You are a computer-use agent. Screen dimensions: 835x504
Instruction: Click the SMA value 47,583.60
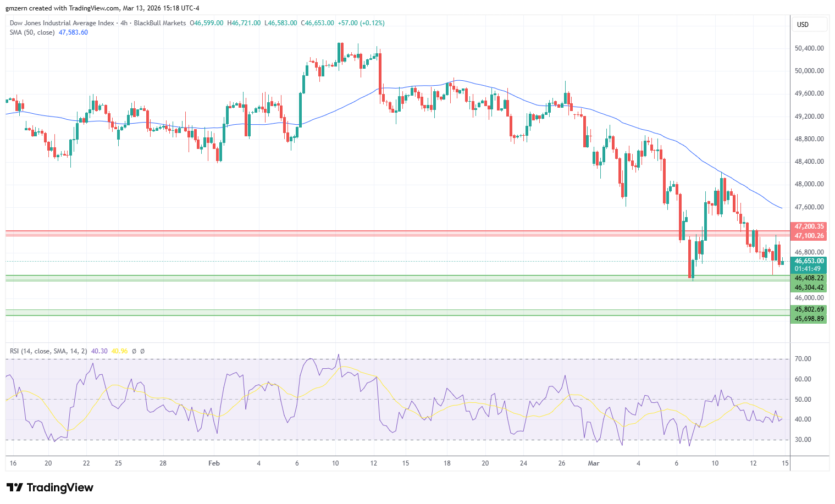coord(73,32)
